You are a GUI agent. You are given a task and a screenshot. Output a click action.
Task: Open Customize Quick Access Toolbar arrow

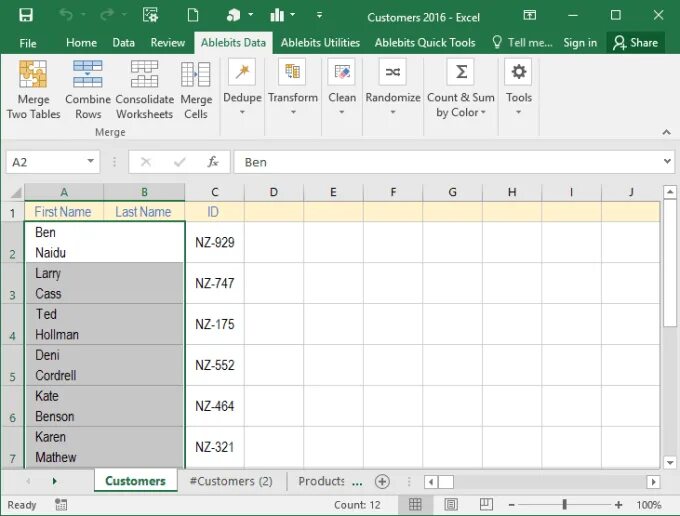319,15
